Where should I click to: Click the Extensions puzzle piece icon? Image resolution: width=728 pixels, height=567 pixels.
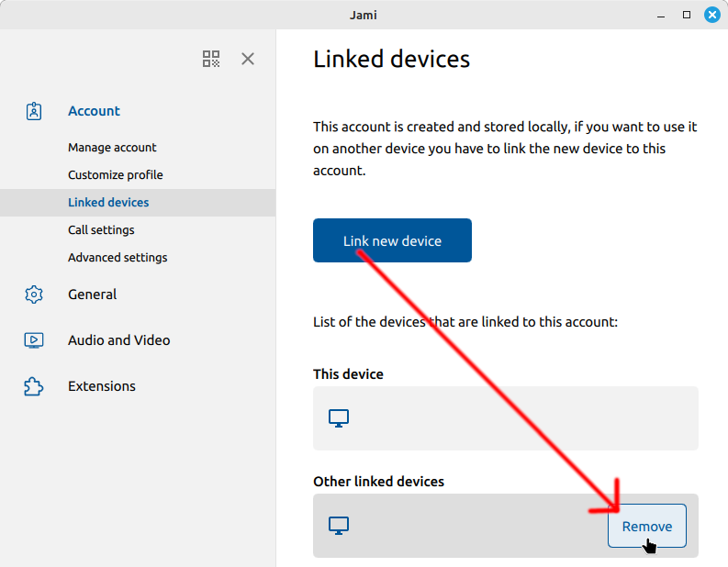34,386
